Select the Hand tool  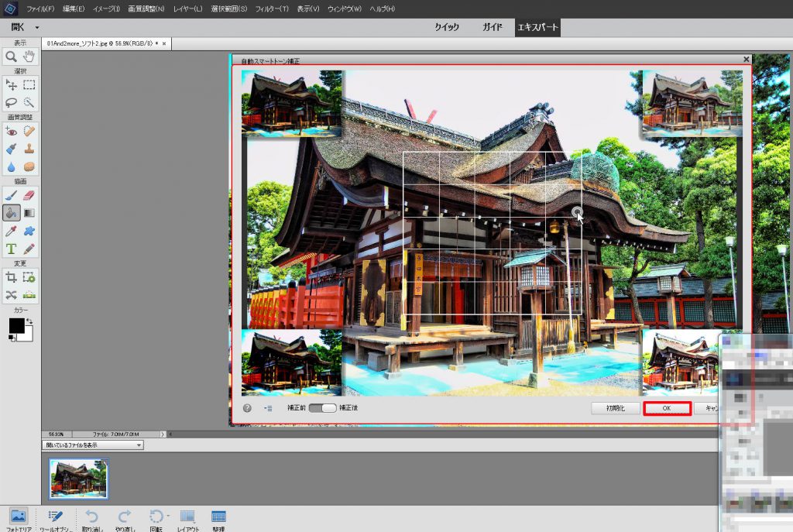(x=29, y=56)
